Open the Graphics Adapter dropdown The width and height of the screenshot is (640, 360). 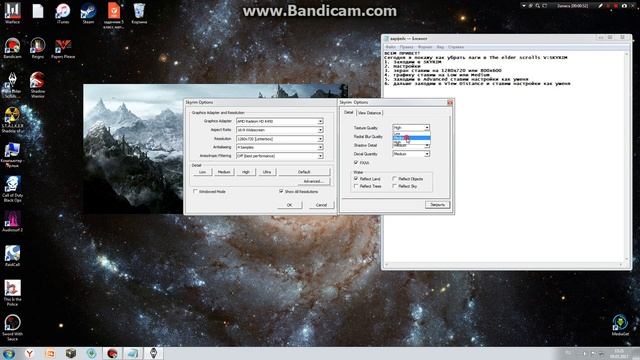point(280,121)
